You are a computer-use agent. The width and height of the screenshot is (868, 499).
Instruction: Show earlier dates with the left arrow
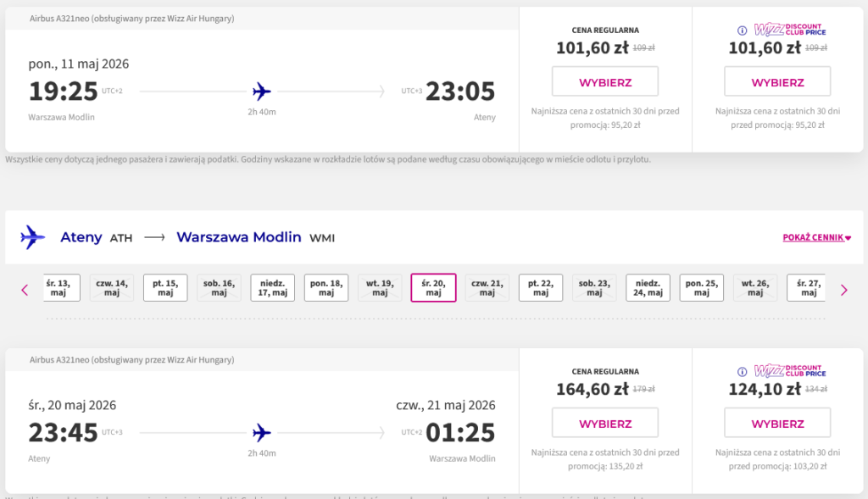(25, 290)
